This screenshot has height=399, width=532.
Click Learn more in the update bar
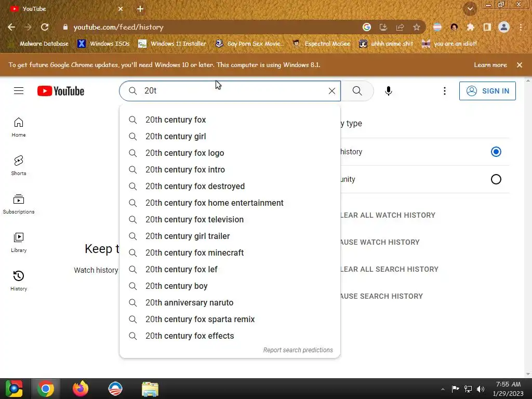[x=490, y=65]
